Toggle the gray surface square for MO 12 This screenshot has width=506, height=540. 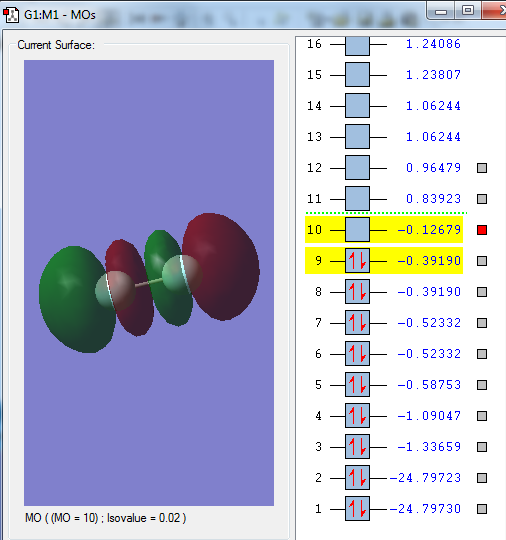(482, 168)
